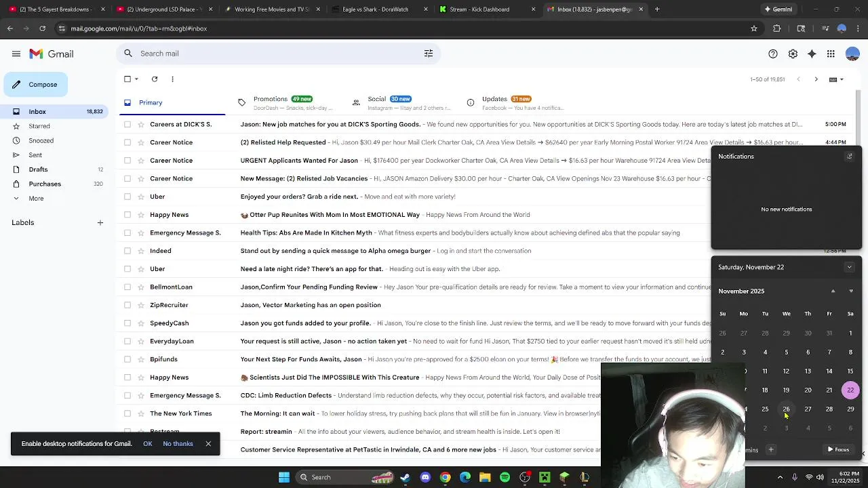Open search options filter icon
This screenshot has height=488, width=868.
(x=429, y=54)
